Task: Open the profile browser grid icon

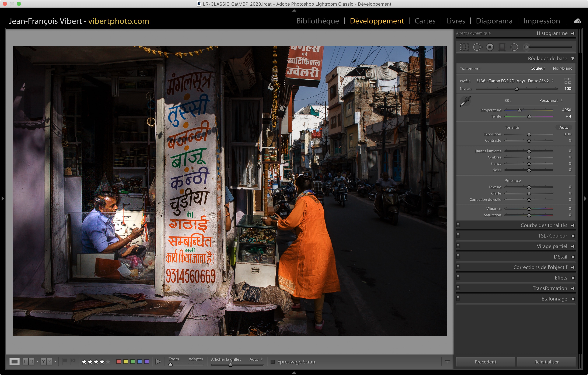Action: (568, 81)
